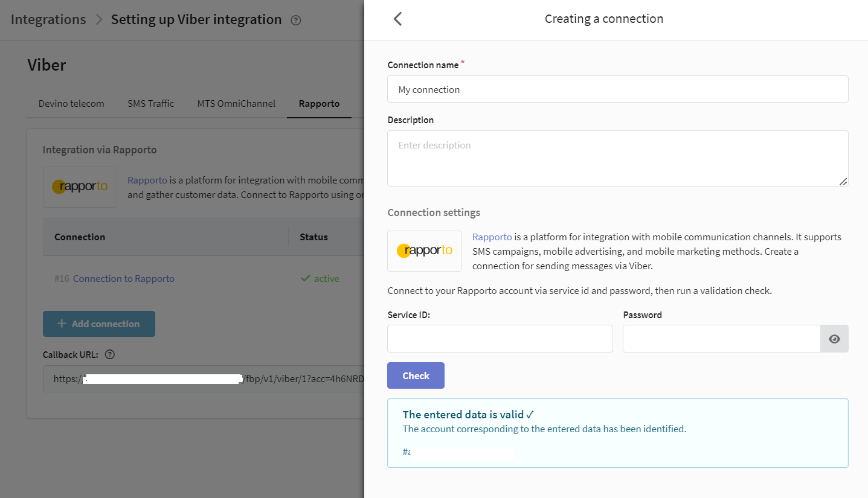This screenshot has height=498, width=868.
Task: Click the Description resize handle corner
Action: point(843,181)
